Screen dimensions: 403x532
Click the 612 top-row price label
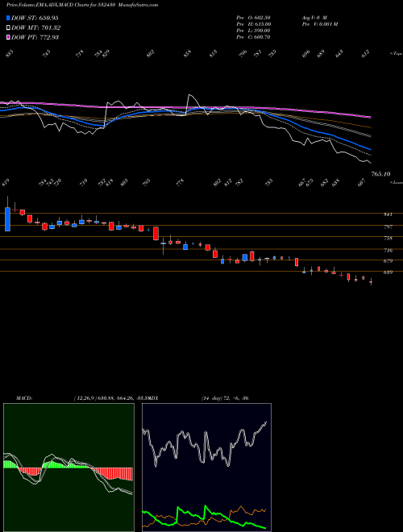click(366, 53)
